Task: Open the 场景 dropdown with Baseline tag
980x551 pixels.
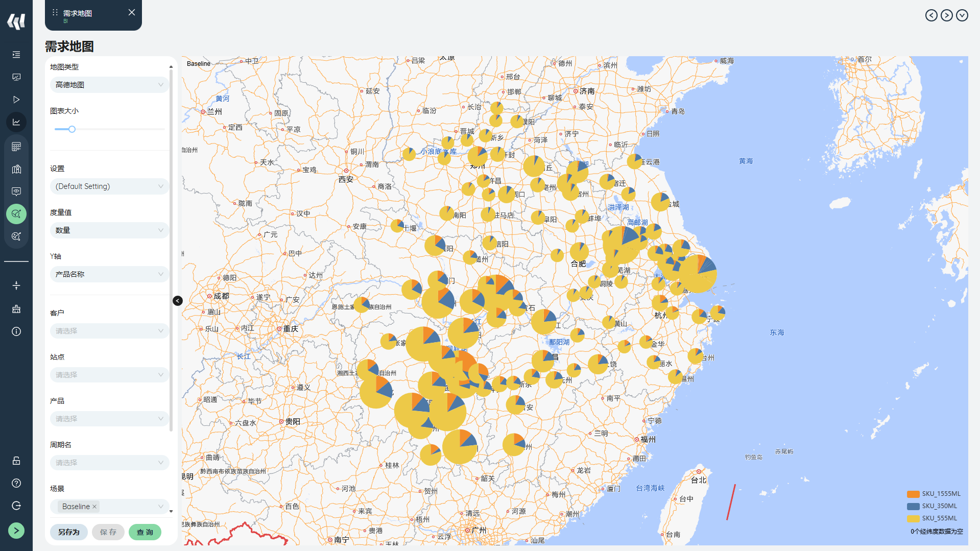Action: click(x=109, y=507)
